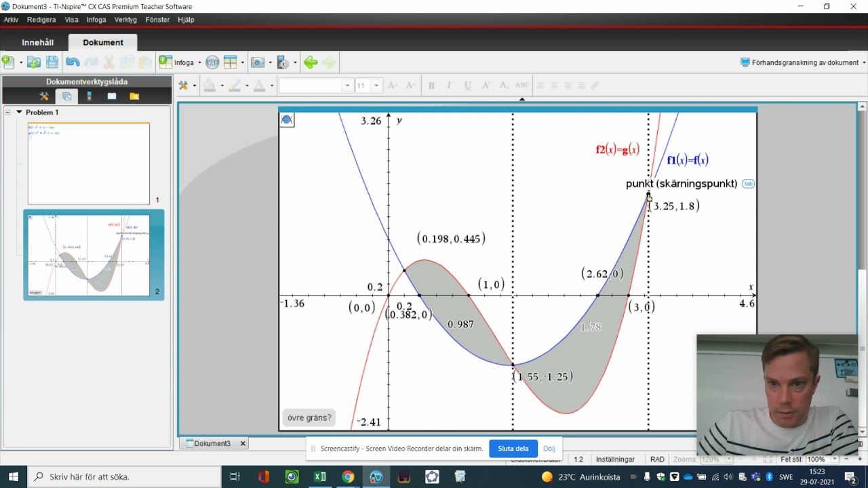Viewport: 868px width, 488px height.
Task: Click the var variables icon
Action: pyautogui.click(x=212, y=62)
